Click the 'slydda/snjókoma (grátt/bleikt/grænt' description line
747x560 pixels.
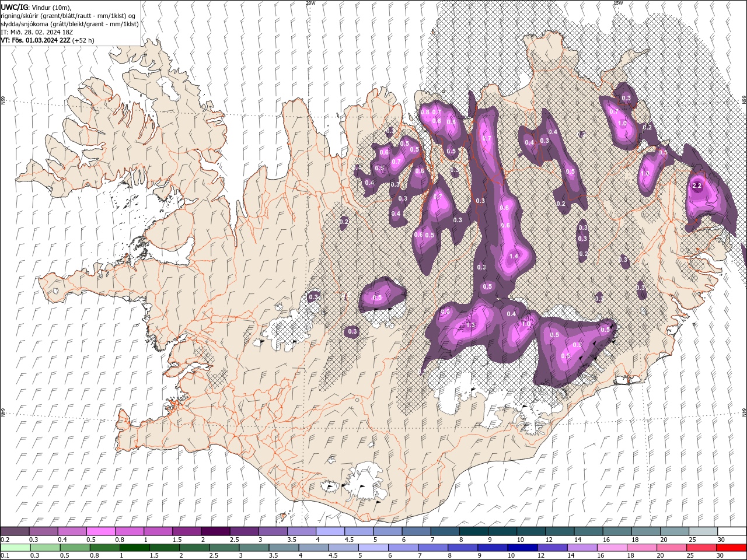(70, 24)
